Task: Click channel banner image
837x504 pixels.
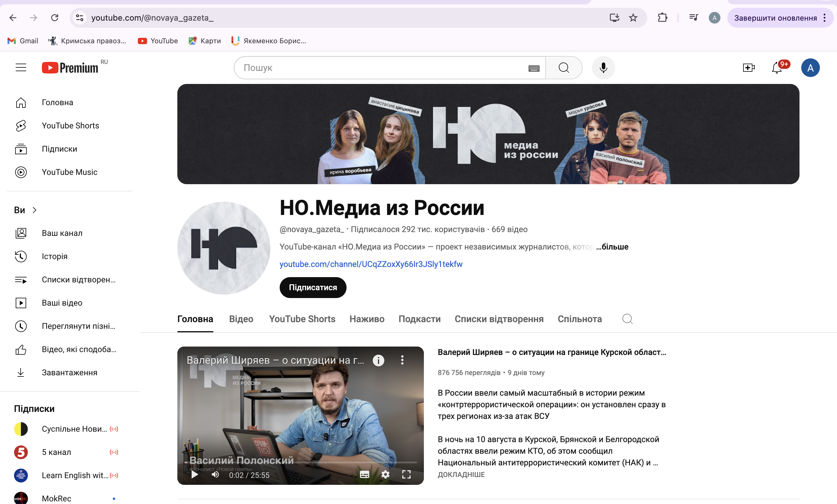Action: tap(488, 134)
